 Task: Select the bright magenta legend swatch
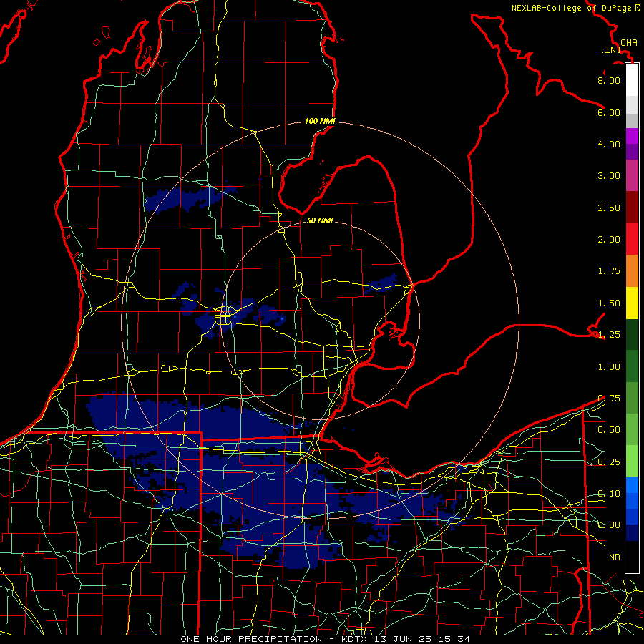(632, 136)
